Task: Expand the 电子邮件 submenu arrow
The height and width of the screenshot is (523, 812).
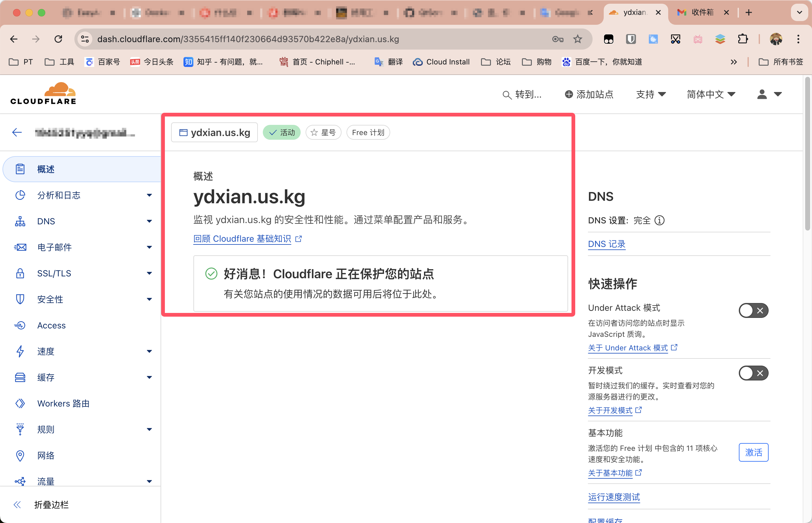Action: (149, 247)
